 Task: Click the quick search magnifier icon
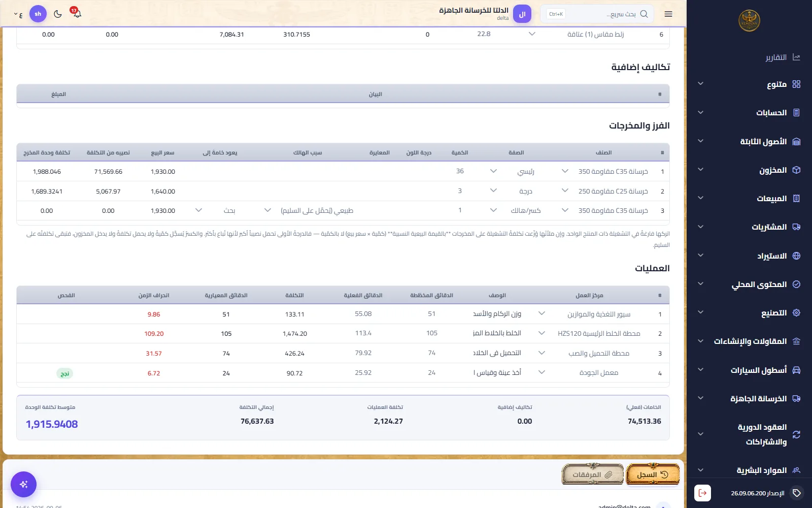tap(644, 14)
